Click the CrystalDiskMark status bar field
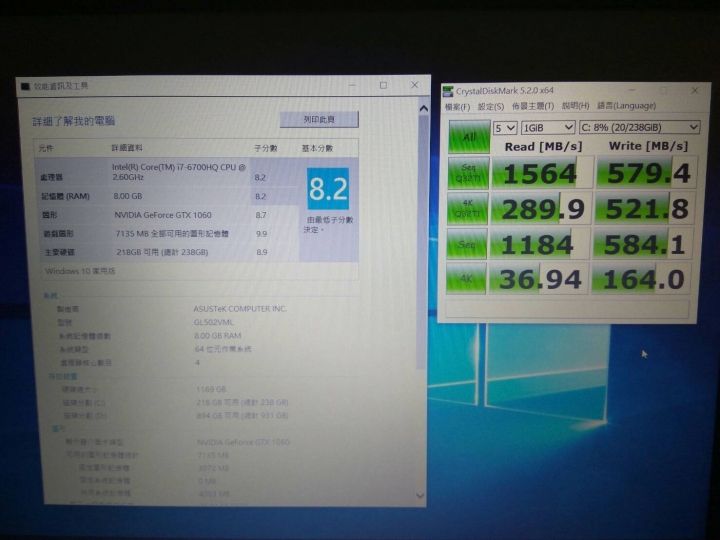This screenshot has width=720, height=540. tap(567, 309)
